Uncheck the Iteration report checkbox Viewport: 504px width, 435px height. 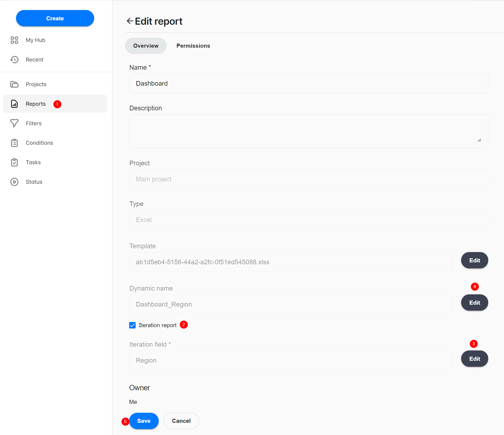click(x=132, y=325)
